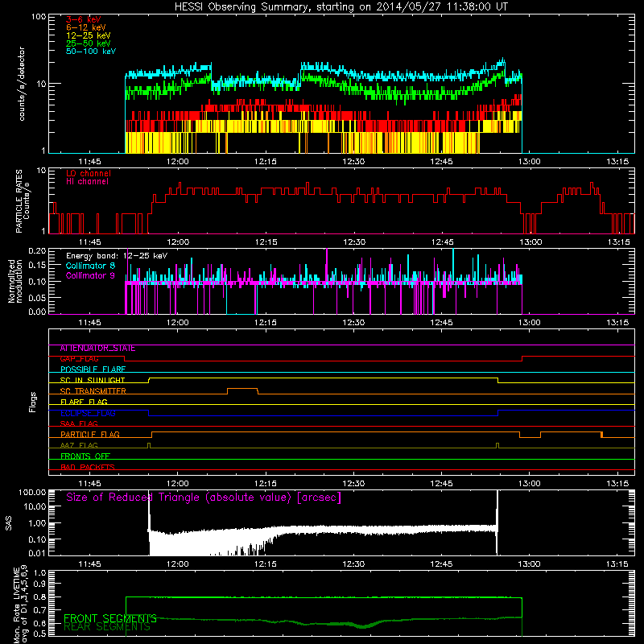Select the HI channel legend label
The width and height of the screenshot is (644, 644).
pyautogui.click(x=87, y=181)
